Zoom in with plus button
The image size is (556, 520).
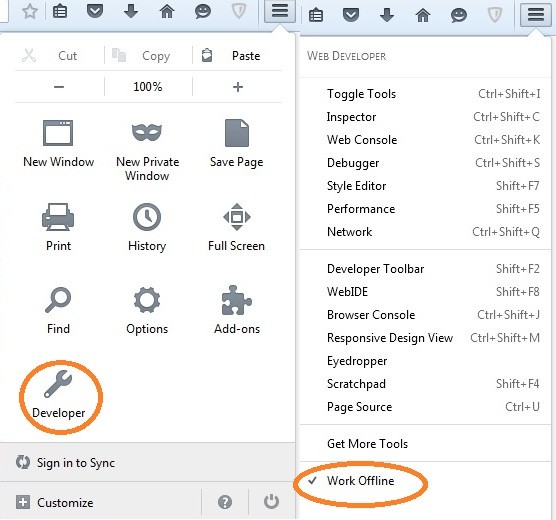(x=238, y=87)
